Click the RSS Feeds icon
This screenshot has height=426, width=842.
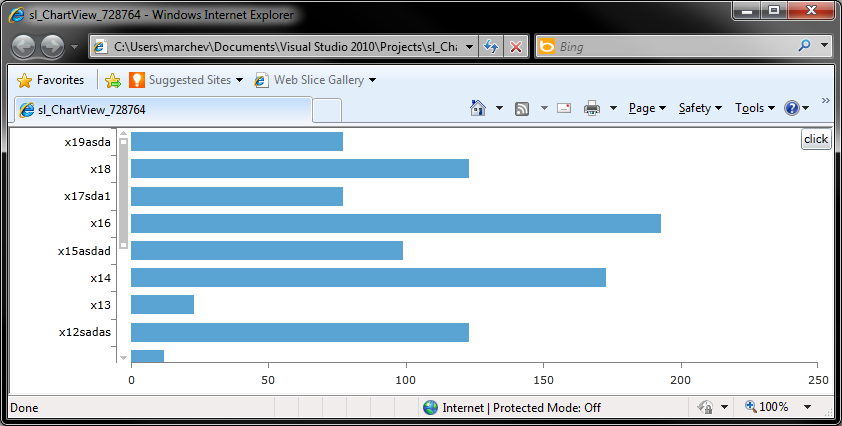click(x=522, y=109)
